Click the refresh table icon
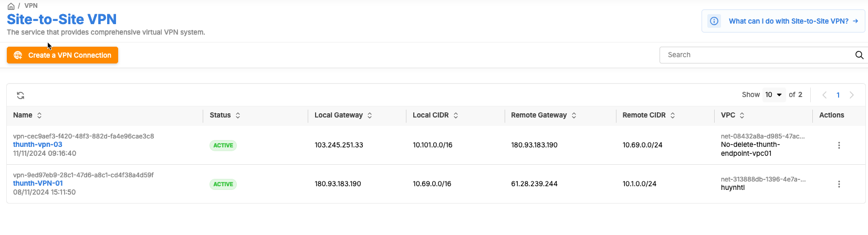The width and height of the screenshot is (868, 235). 20,95
